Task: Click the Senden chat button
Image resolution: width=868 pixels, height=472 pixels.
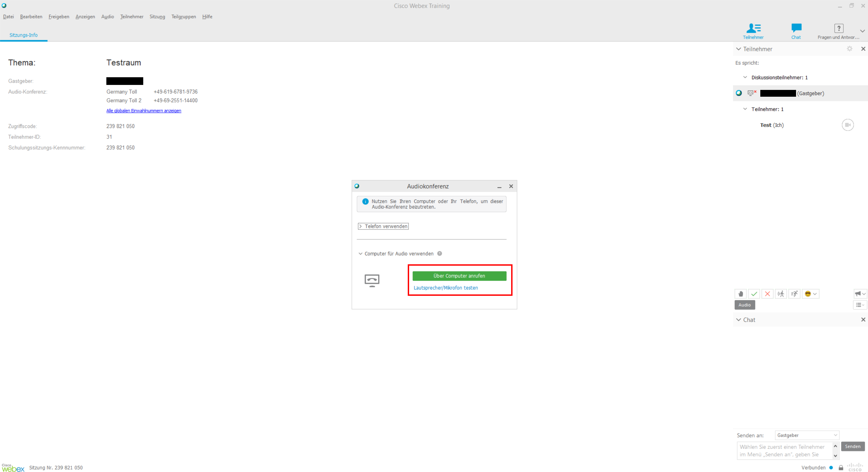Action: (x=853, y=447)
